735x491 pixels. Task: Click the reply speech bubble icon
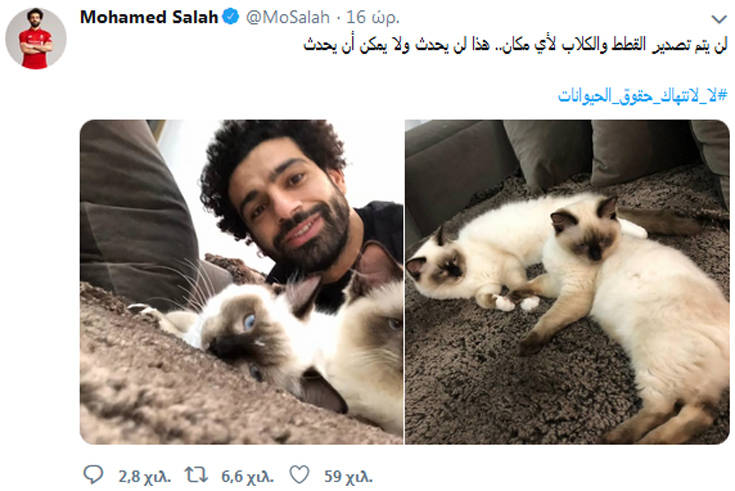93,475
